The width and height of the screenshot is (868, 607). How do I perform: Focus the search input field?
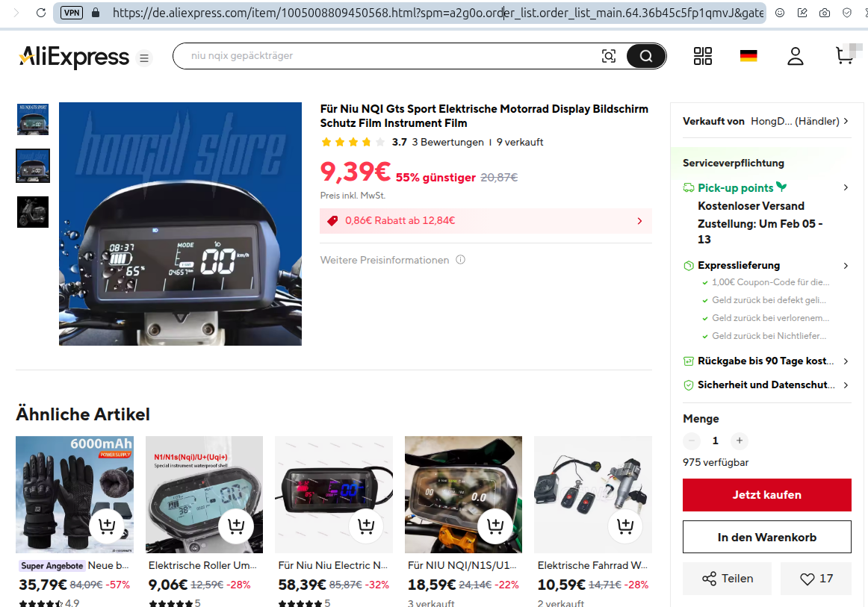coord(388,56)
